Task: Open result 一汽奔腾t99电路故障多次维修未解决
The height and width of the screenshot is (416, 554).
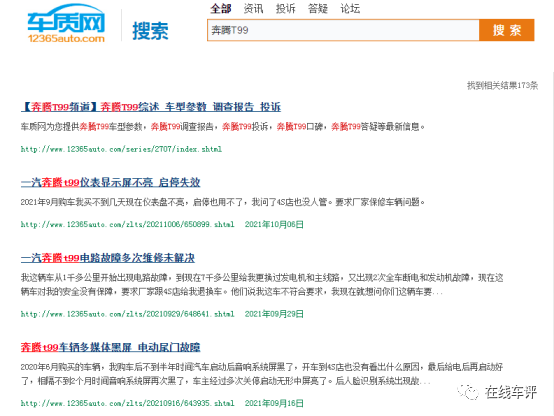Action: 108,258
